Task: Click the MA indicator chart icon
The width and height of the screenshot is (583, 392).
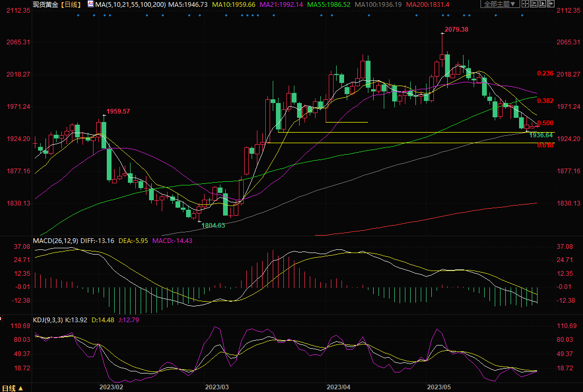Action: (x=90, y=4)
